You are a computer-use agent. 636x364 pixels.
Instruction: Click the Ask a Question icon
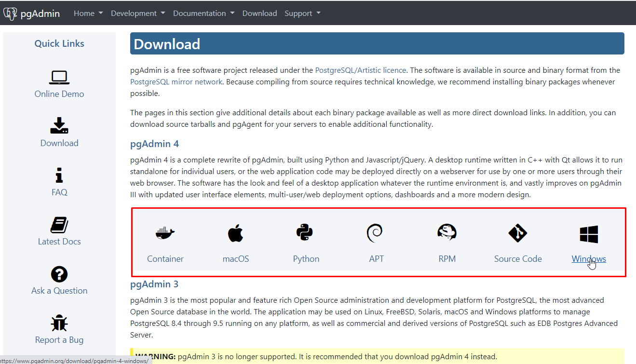[59, 274]
